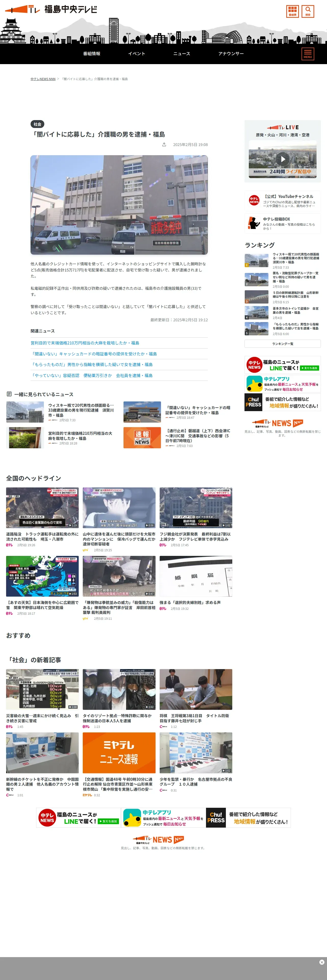Open related link about 大麻 cultivation 210万円
This screenshot has width=327, height=980.
(x=85, y=343)
